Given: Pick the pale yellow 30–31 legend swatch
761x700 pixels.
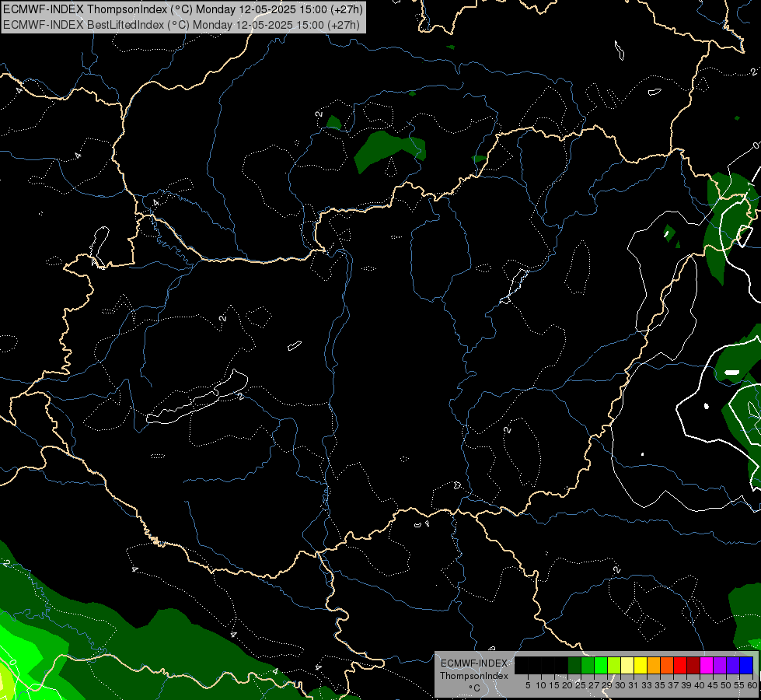Looking at the screenshot, I should point(627,665).
